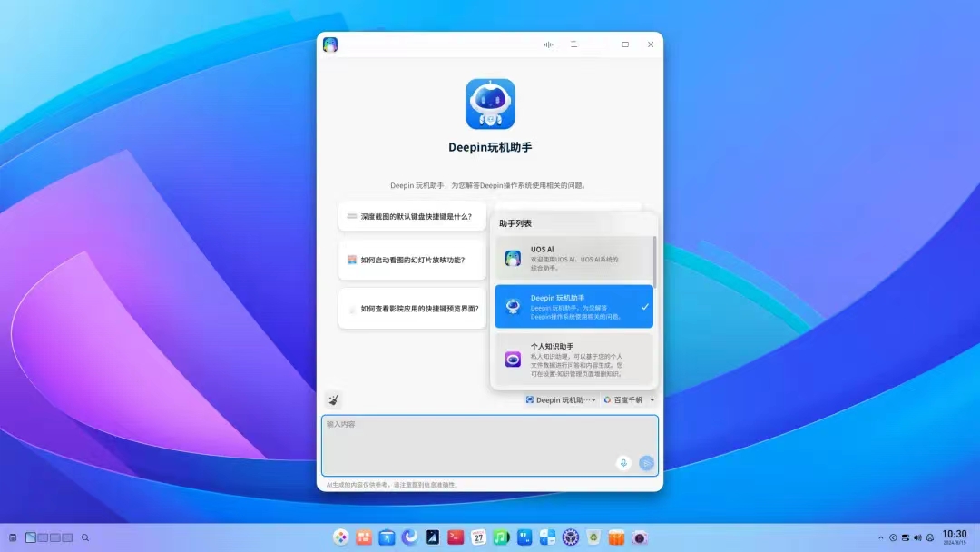Open the Deepin玩机助手 assistant dropdown
Screen dimensions: 980x552
click(x=559, y=399)
